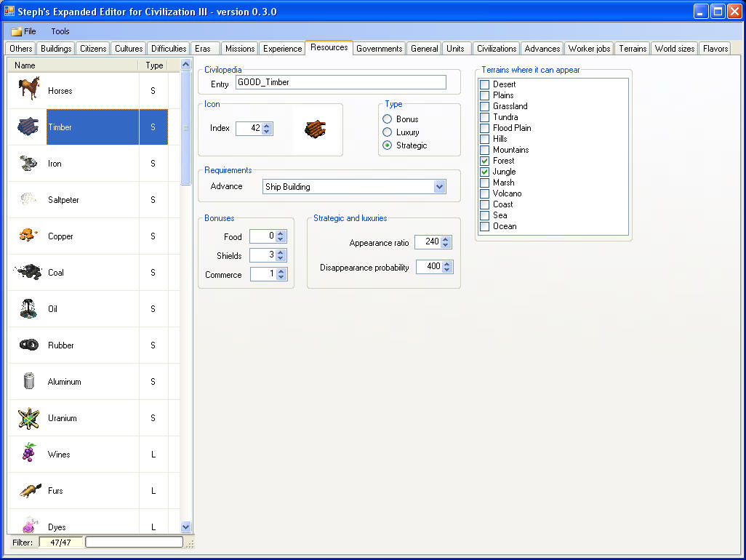Click resource list scroll down arrow
Image resolution: width=746 pixels, height=560 pixels.
coord(186,527)
